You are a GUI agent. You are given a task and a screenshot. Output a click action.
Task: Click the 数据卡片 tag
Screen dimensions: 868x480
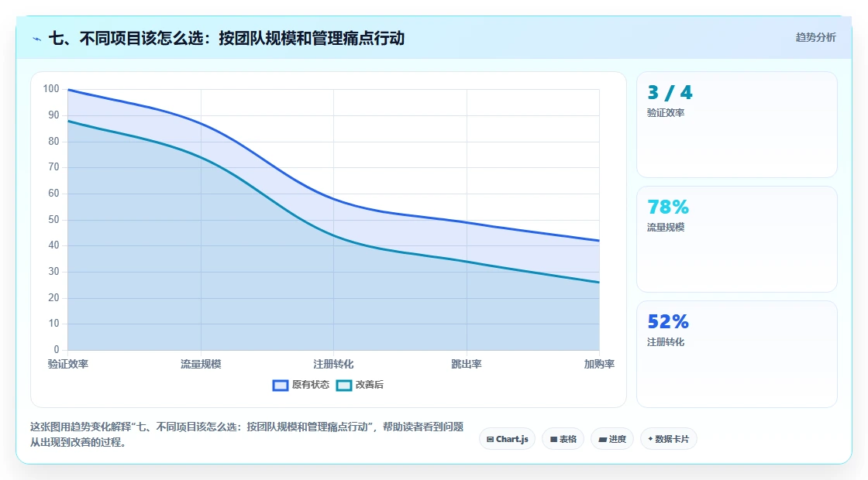tap(668, 439)
